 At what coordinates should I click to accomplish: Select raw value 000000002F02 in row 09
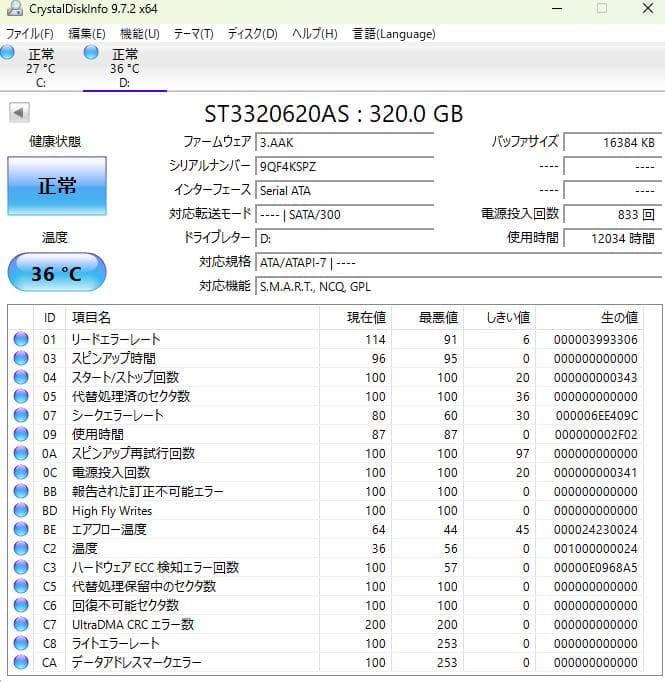[595, 435]
